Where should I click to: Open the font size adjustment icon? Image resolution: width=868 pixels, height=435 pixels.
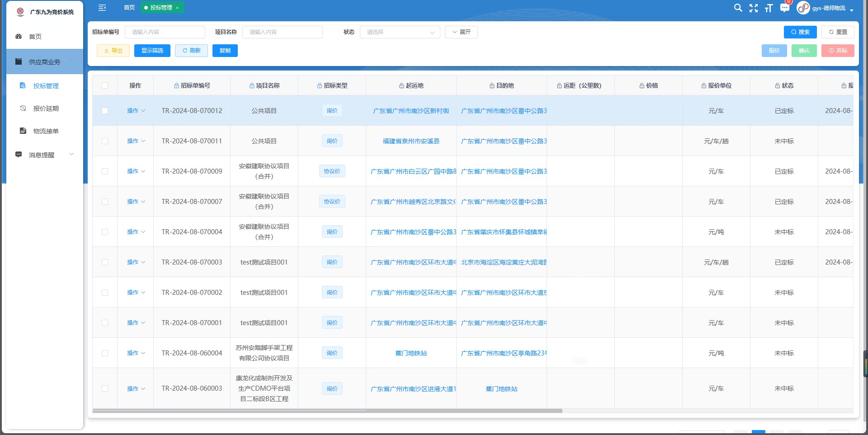[769, 8]
